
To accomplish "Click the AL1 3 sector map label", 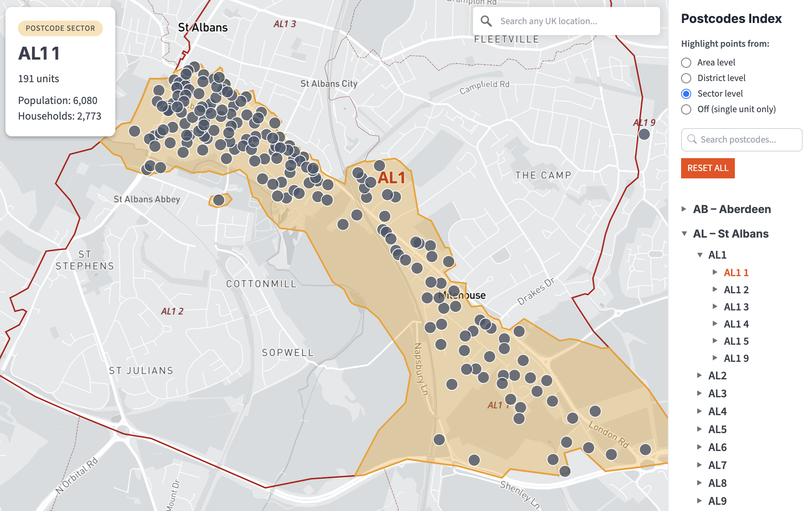I will tap(284, 24).
